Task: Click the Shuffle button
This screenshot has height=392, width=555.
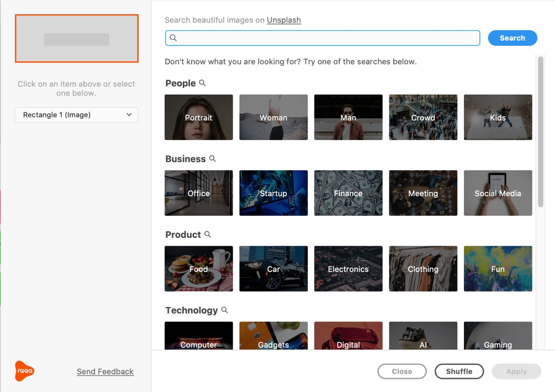Action: point(459,371)
